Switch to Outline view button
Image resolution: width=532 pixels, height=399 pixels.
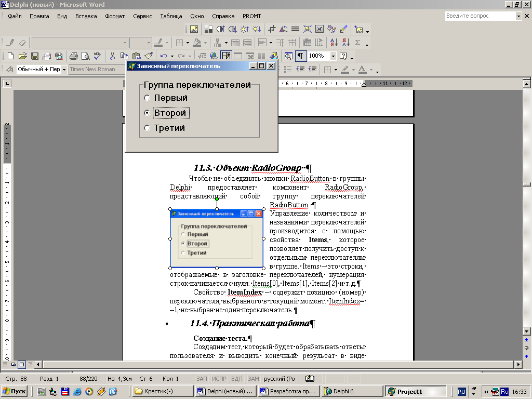pos(30,364)
